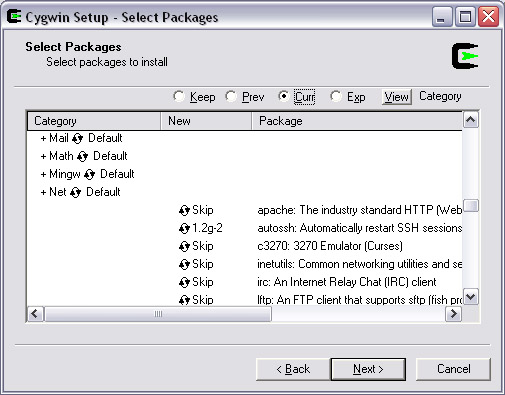The height and width of the screenshot is (395, 505).
Task: Click the Skip text for apache
Action: 203,210
